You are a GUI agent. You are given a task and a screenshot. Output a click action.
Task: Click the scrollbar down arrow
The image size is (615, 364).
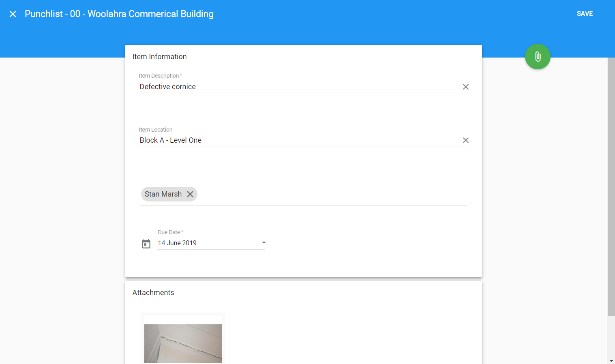pos(611,360)
